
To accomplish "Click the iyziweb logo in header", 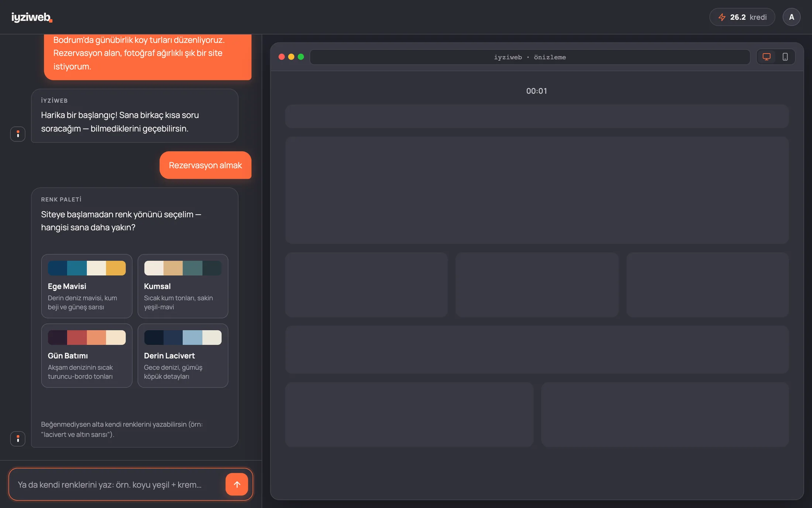I will click(x=32, y=17).
